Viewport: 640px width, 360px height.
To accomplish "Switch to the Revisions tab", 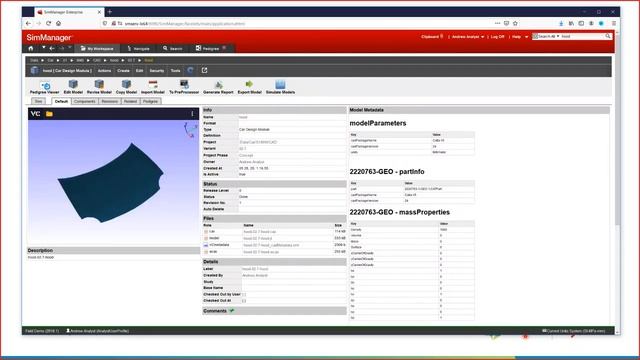I will (x=109, y=101).
